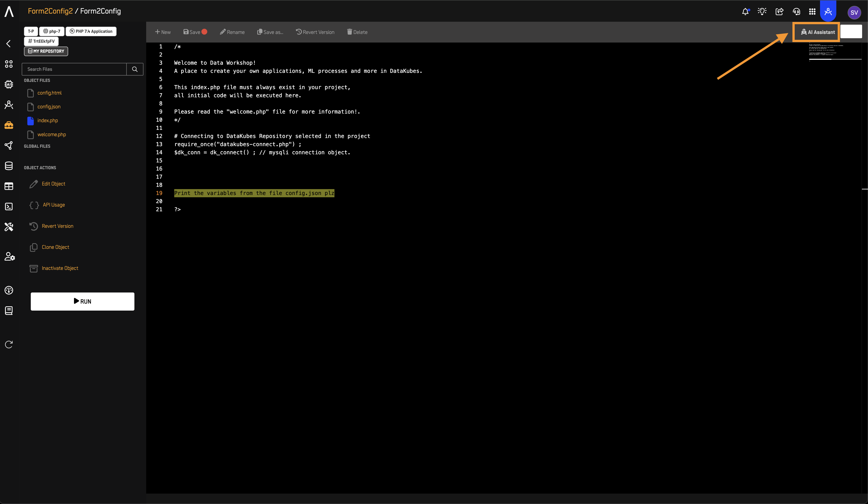
Task: Open config.html file
Action: click(50, 93)
